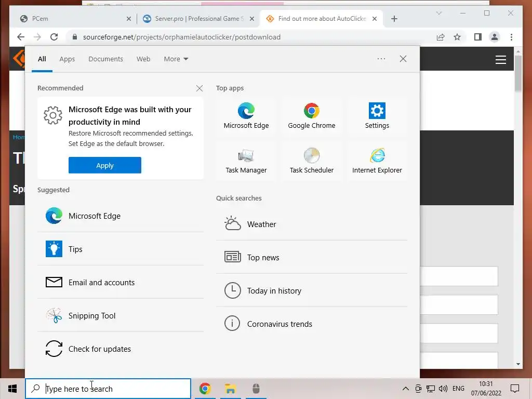This screenshot has width=532, height=399.
Task: Share this page from the address bar
Action: [x=441, y=37]
